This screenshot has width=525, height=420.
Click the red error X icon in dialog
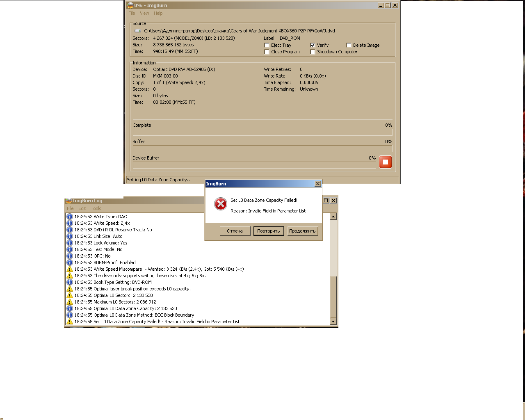(221, 204)
